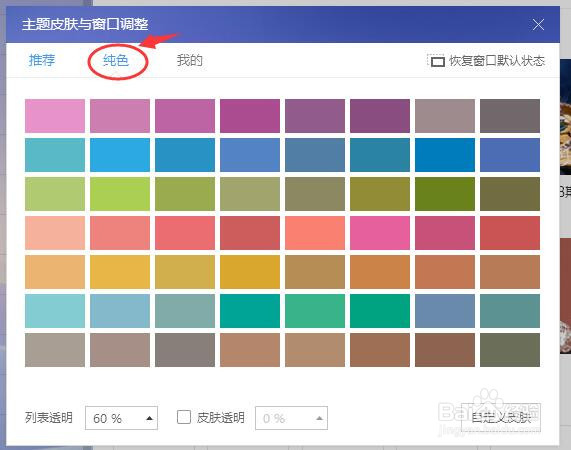Click the 自定义皮肤 button
Image resolution: width=571 pixels, height=450 pixels.
tap(501, 418)
